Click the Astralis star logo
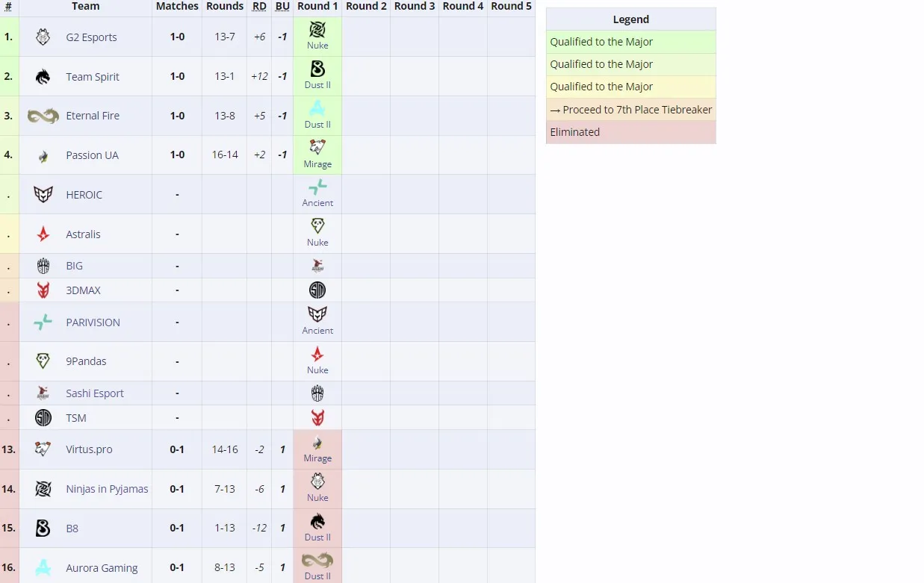This screenshot has width=924, height=583. click(x=43, y=234)
